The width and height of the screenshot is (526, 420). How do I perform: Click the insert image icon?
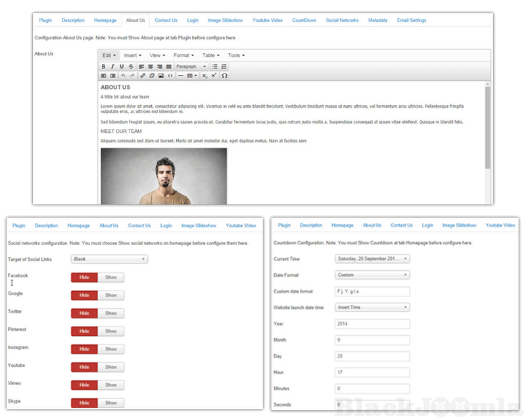(161, 76)
